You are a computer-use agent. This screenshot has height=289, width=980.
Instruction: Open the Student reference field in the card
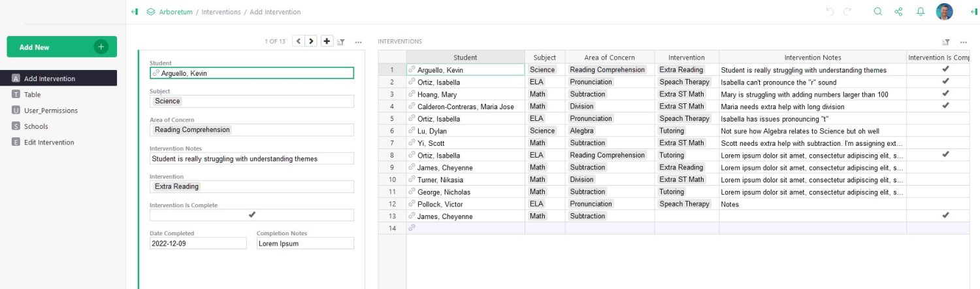point(252,73)
